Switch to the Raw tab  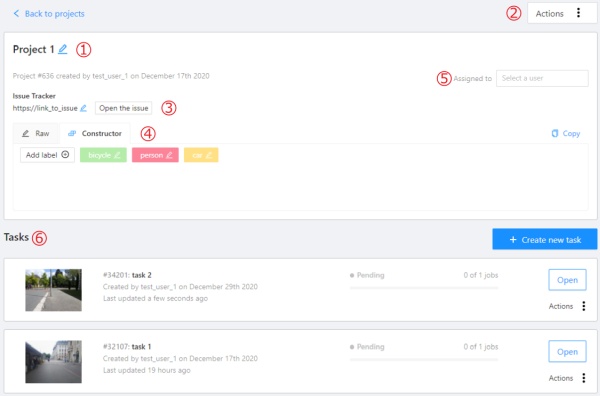tap(36, 134)
